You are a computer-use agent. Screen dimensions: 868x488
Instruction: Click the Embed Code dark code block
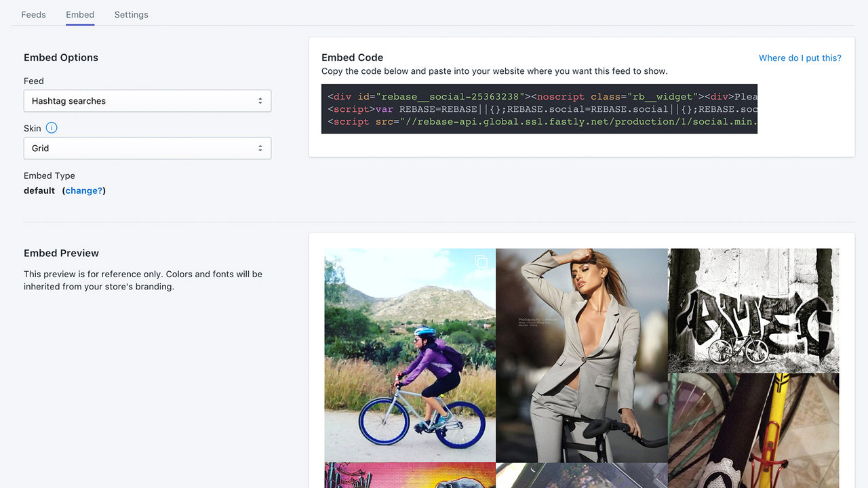tap(539, 109)
